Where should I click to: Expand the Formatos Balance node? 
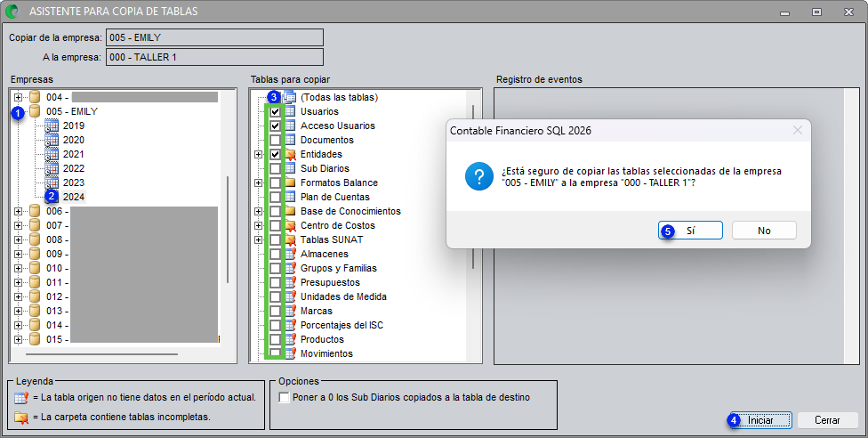click(258, 183)
